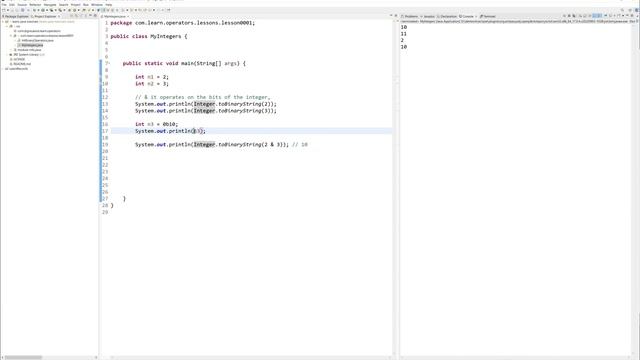
Task: Select the MyIntegers.java editor tab
Action: (114, 16)
